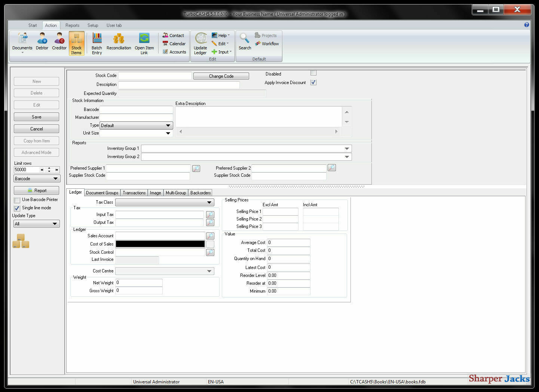Open the Barcode sort dropdown in sidebar
The height and width of the screenshot is (392, 539).
point(37,179)
